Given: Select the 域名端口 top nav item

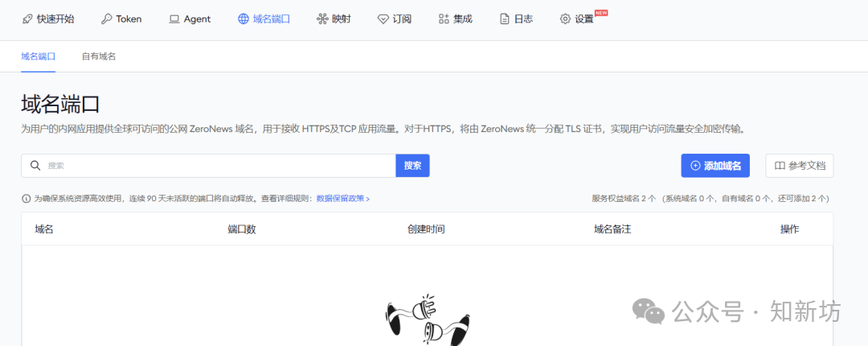Looking at the screenshot, I should (x=264, y=19).
